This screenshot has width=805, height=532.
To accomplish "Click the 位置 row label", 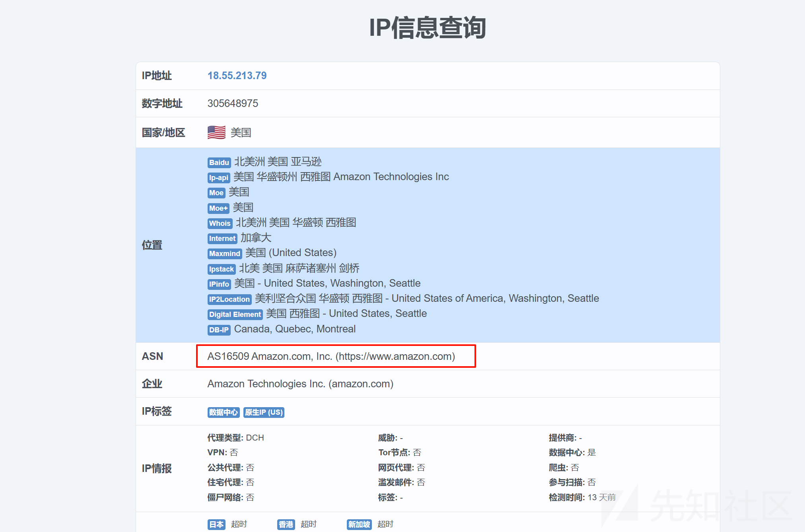I will point(152,245).
